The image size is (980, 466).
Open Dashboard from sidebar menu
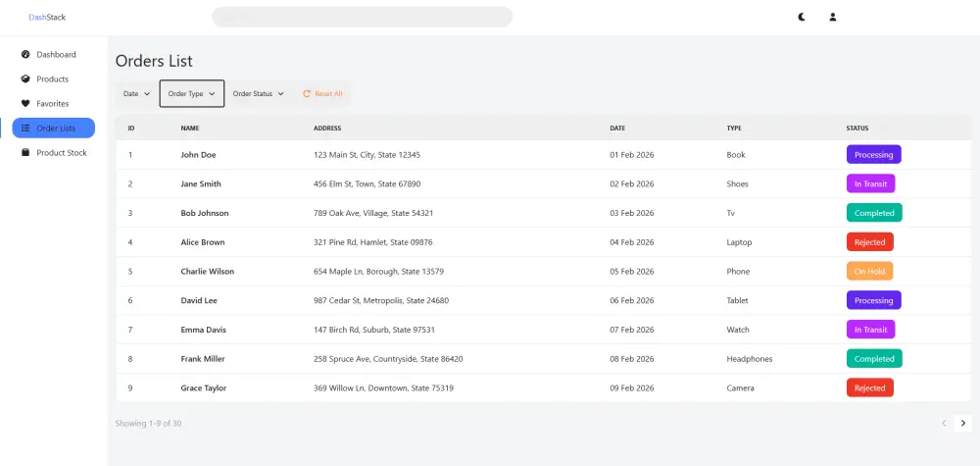click(x=54, y=54)
